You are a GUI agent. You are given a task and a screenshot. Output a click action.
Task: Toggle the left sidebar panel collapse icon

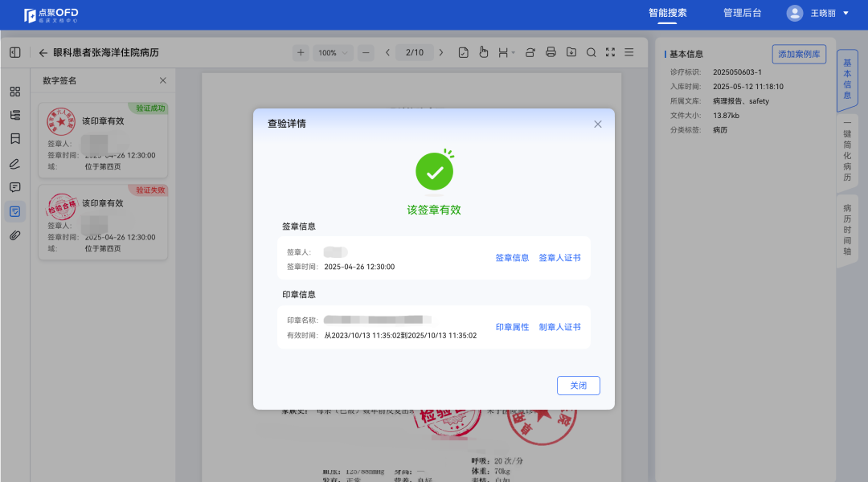coord(15,53)
